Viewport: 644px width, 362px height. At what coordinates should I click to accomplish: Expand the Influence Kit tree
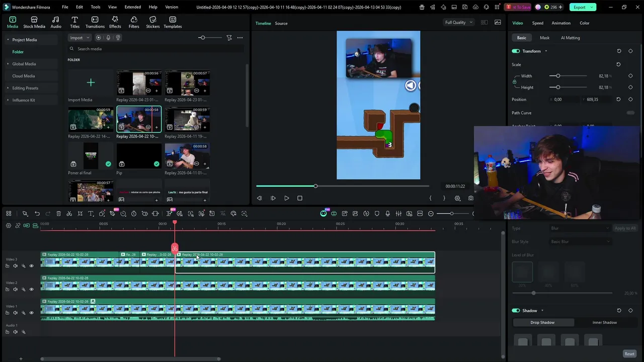(8, 100)
